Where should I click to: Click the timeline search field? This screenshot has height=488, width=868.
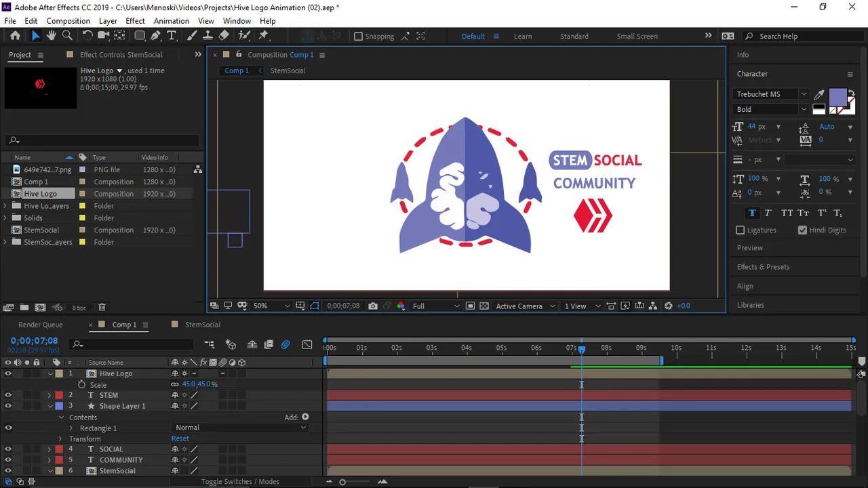click(x=132, y=344)
